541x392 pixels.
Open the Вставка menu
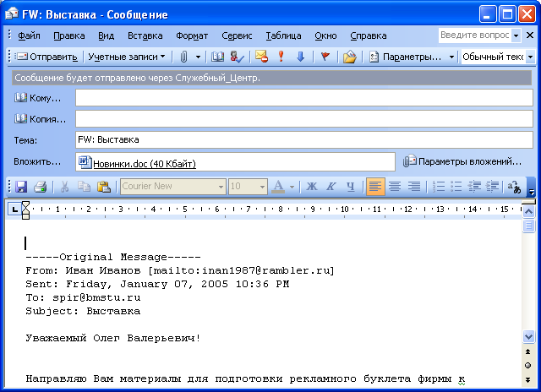(145, 35)
